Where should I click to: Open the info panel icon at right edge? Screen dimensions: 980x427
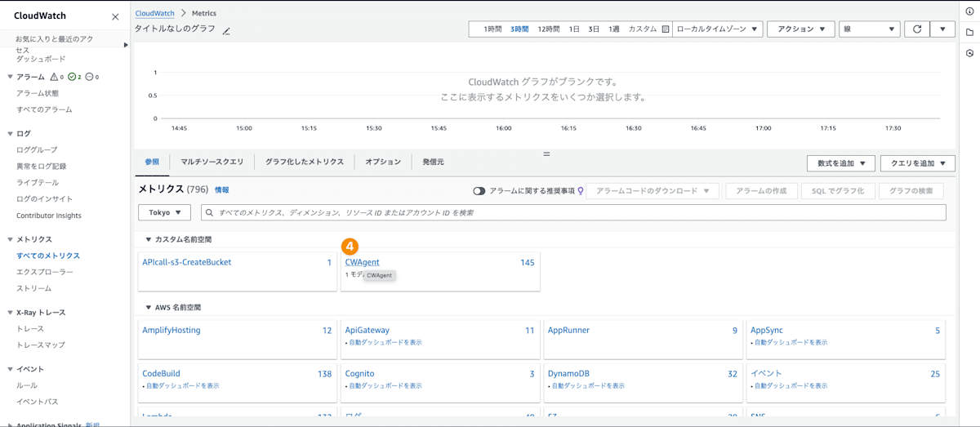tap(969, 11)
